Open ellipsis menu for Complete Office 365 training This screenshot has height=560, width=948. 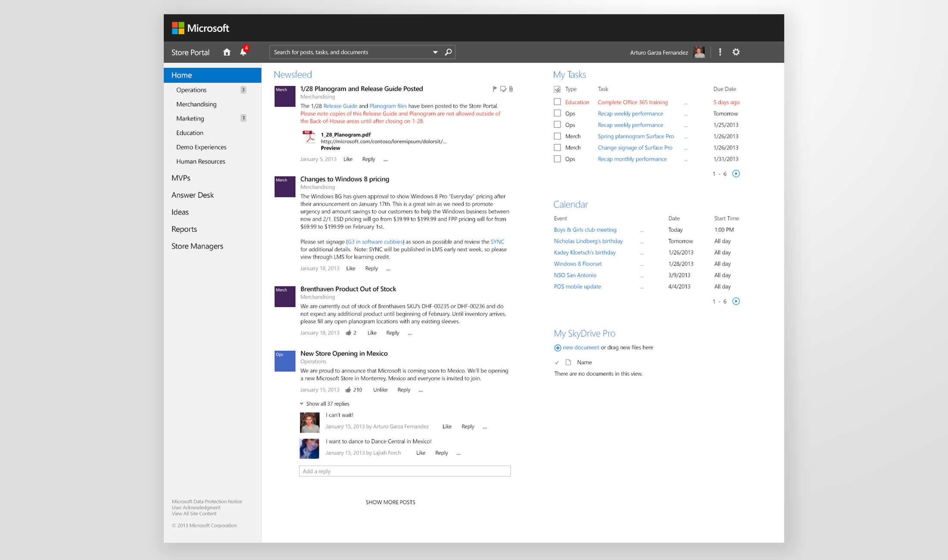(x=686, y=103)
